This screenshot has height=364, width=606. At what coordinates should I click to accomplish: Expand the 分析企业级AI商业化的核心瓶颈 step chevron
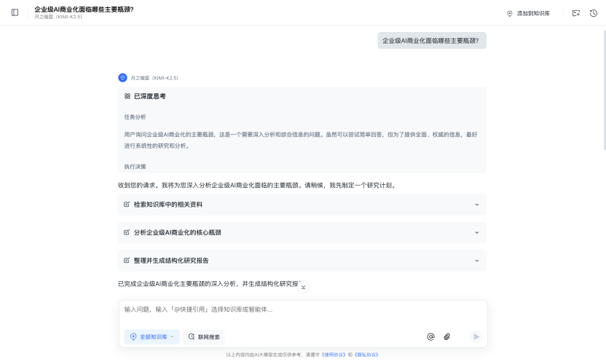click(476, 232)
